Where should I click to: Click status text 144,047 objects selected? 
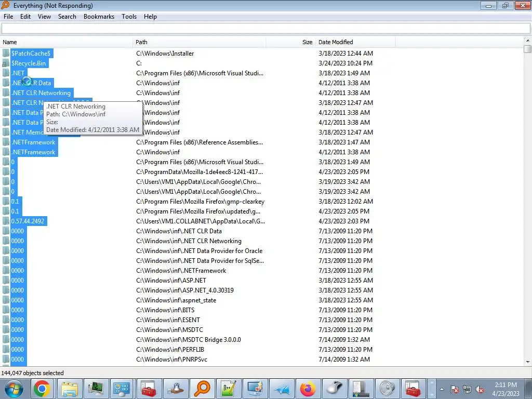tap(33, 373)
